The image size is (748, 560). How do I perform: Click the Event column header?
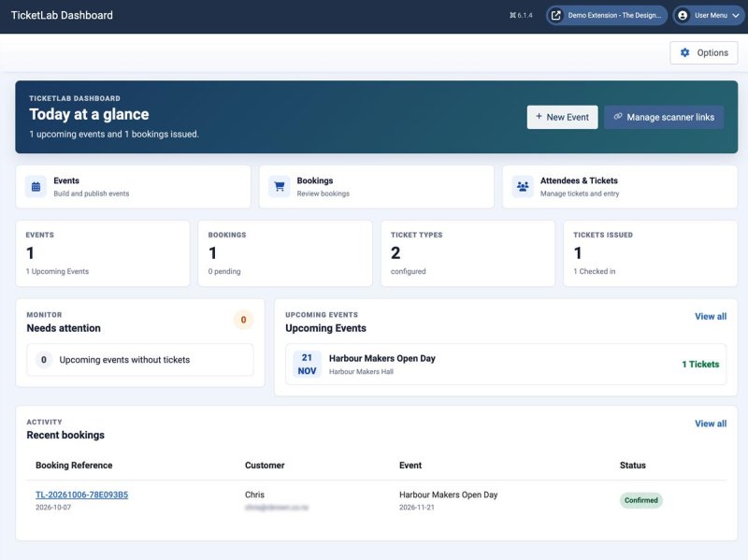click(x=410, y=465)
